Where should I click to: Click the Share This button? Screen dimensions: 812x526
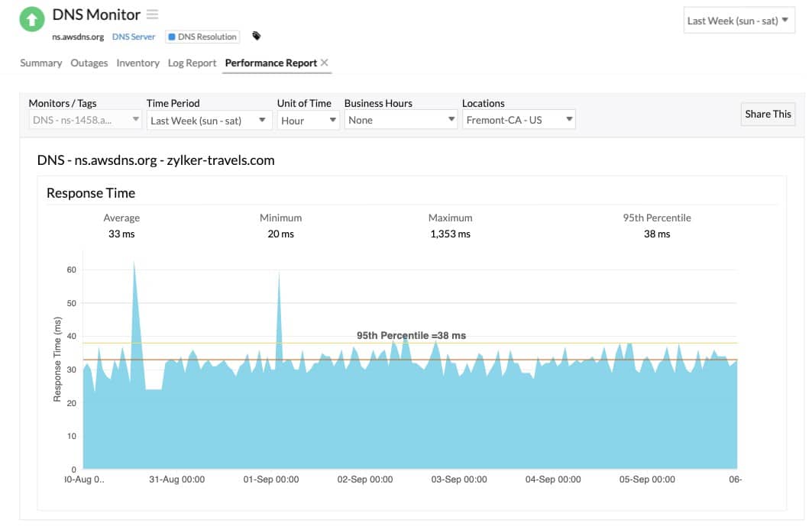coord(768,114)
